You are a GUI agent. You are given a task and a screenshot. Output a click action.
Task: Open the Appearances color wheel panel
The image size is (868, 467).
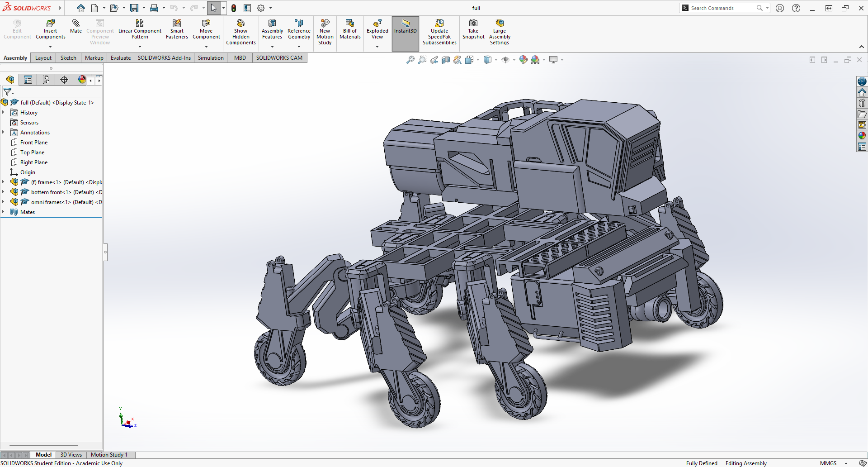click(x=862, y=136)
